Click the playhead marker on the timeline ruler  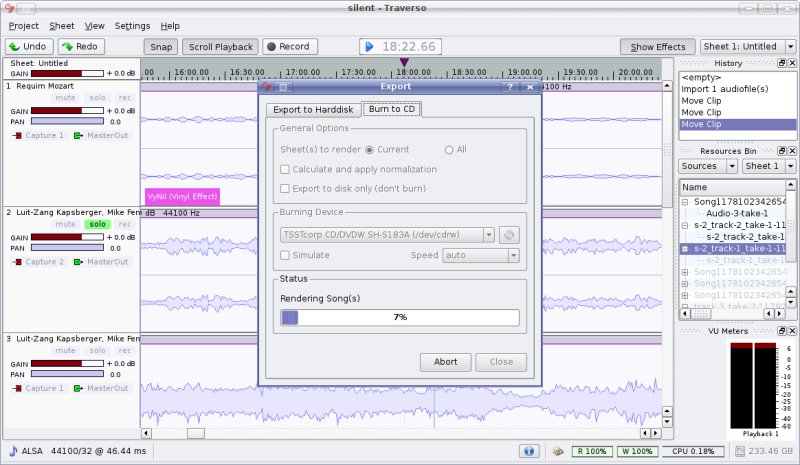(x=404, y=62)
